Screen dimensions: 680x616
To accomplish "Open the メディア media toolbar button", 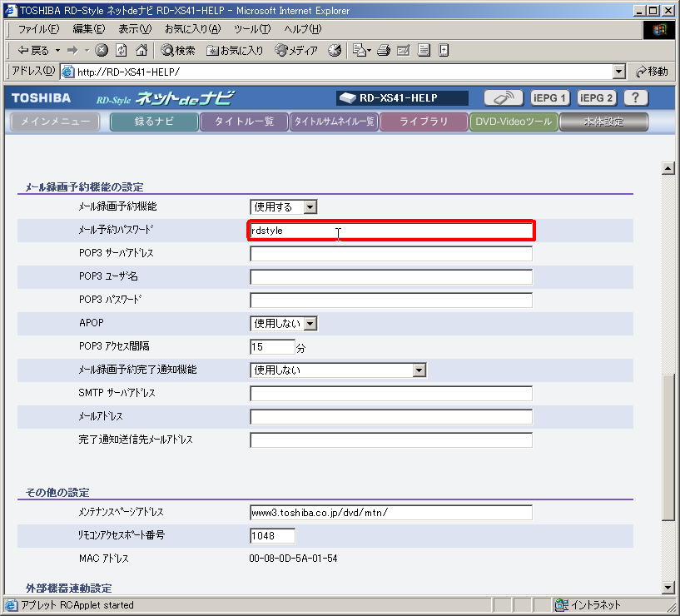I will (296, 51).
